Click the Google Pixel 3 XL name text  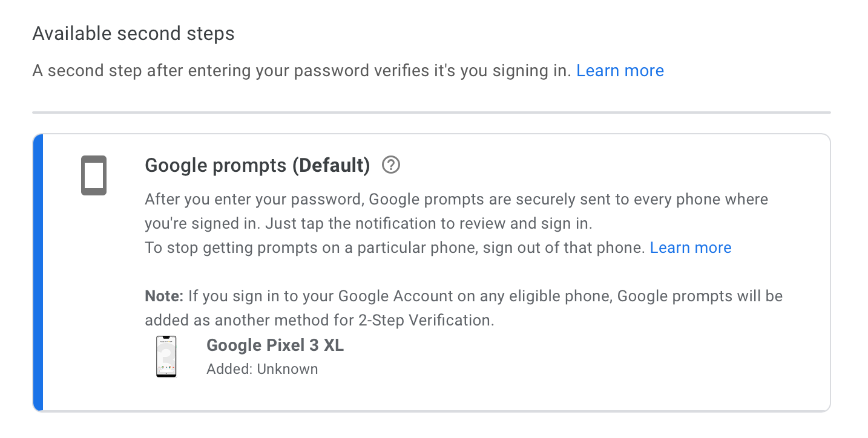(274, 345)
